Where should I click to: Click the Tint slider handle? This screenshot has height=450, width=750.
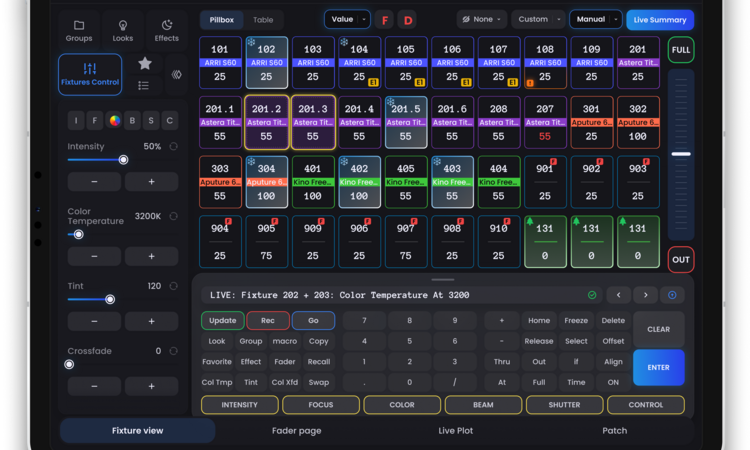click(110, 299)
